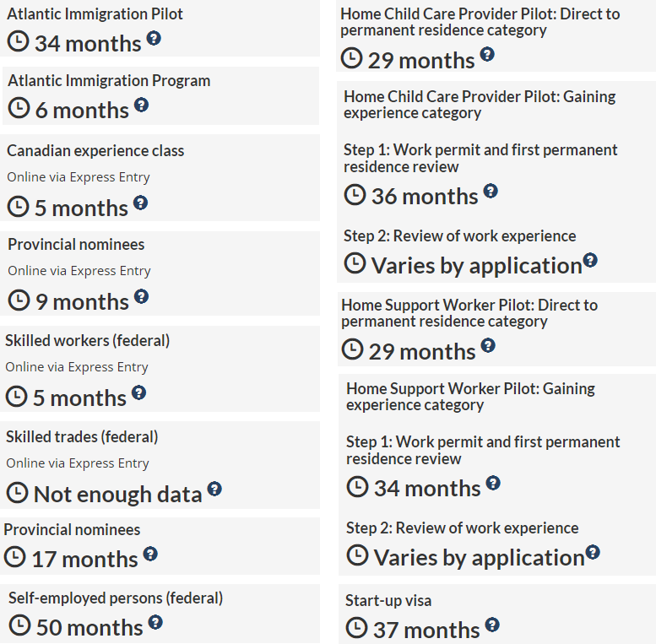656x644 pixels.
Task: Click Home Support Worker Pilot Direct category title
Action: point(469,313)
